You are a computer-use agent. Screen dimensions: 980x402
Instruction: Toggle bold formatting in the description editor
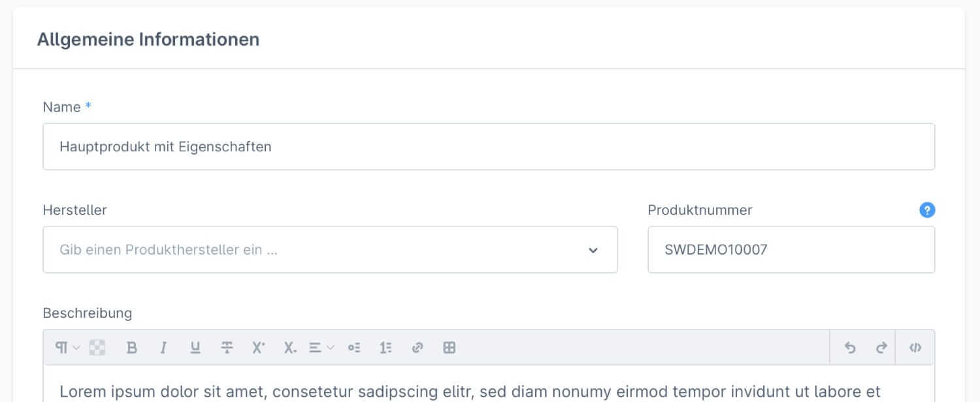click(x=132, y=347)
